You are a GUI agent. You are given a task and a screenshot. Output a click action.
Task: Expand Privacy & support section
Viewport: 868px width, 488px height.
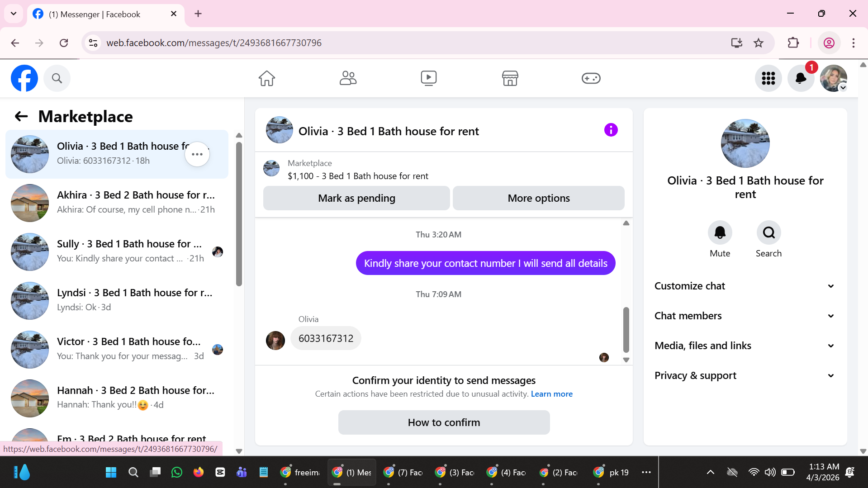(745, 375)
